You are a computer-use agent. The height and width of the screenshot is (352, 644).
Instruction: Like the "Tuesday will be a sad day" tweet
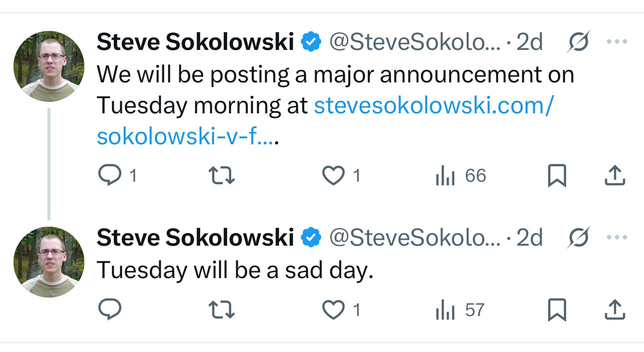[333, 310]
